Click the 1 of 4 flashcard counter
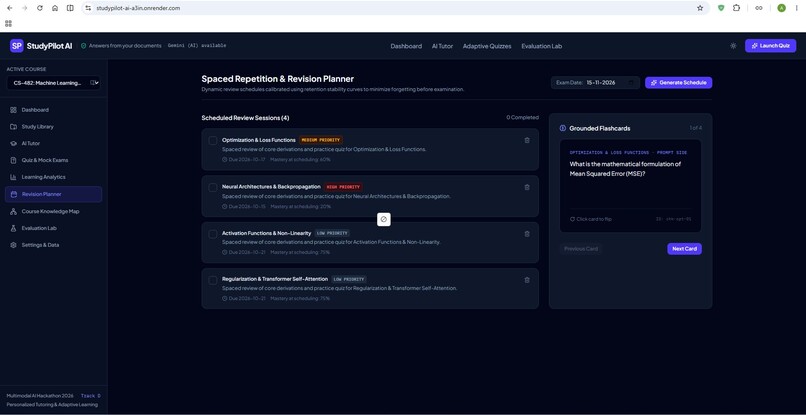 point(695,128)
